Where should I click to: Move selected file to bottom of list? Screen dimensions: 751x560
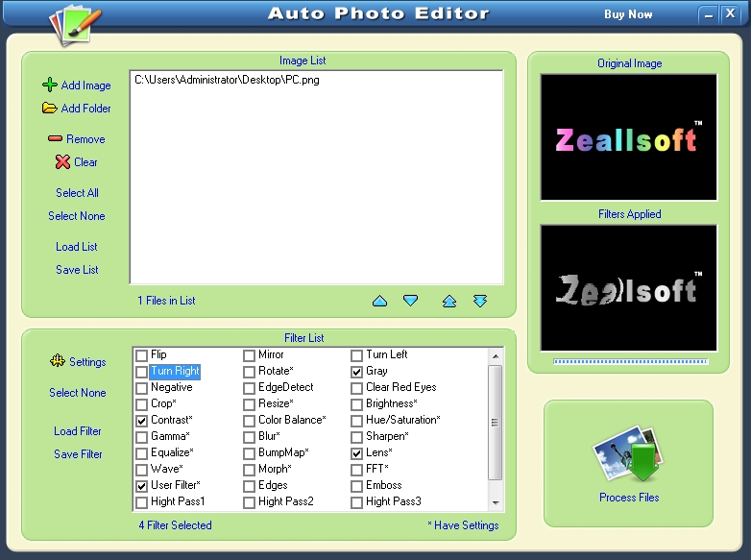pyautogui.click(x=480, y=301)
